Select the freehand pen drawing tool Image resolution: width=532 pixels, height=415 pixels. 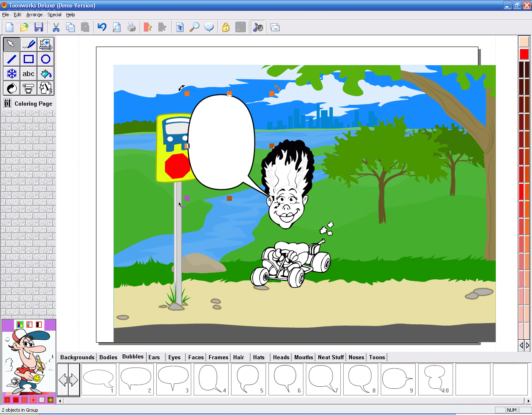(x=29, y=44)
